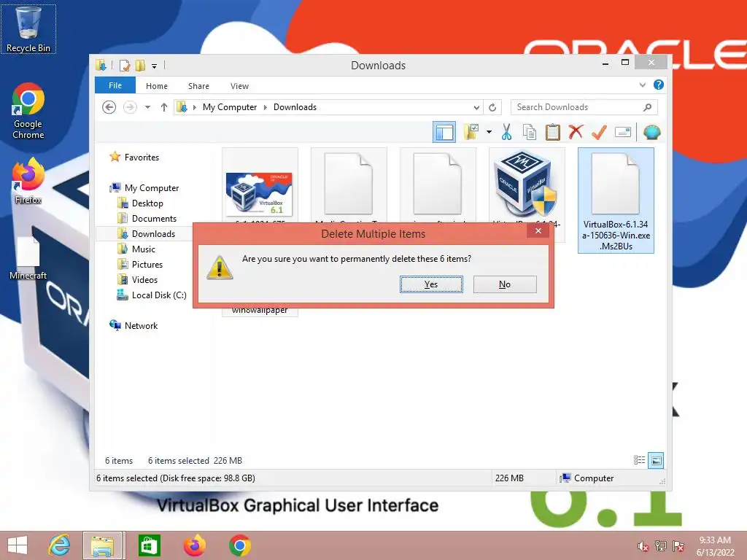747x560 pixels.
Task: Open the Windows Start button
Action: click(18, 545)
